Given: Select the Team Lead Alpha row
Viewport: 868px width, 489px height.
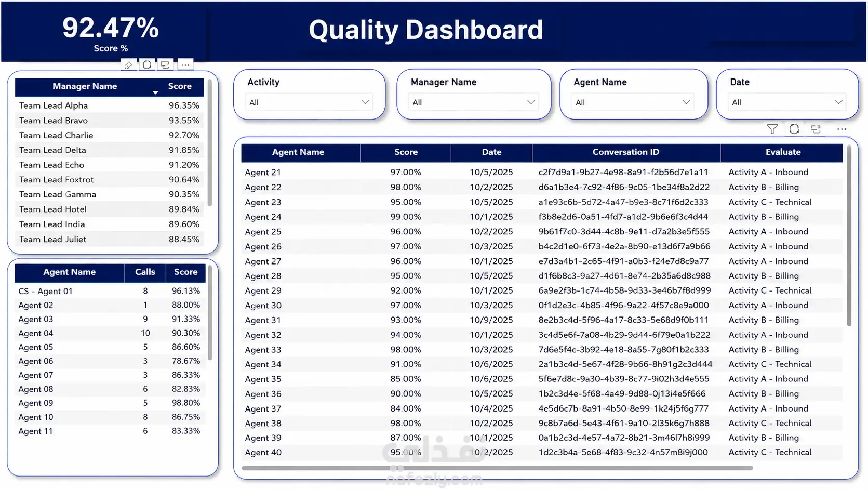Looking at the screenshot, I should pos(109,105).
